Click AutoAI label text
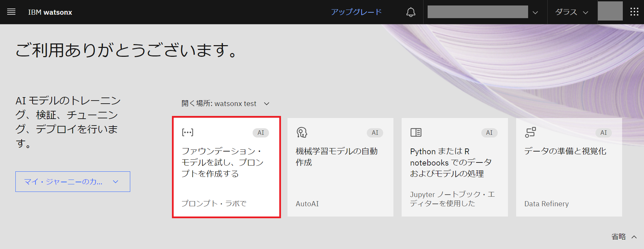Viewport: 644px width, 249px height. (307, 204)
